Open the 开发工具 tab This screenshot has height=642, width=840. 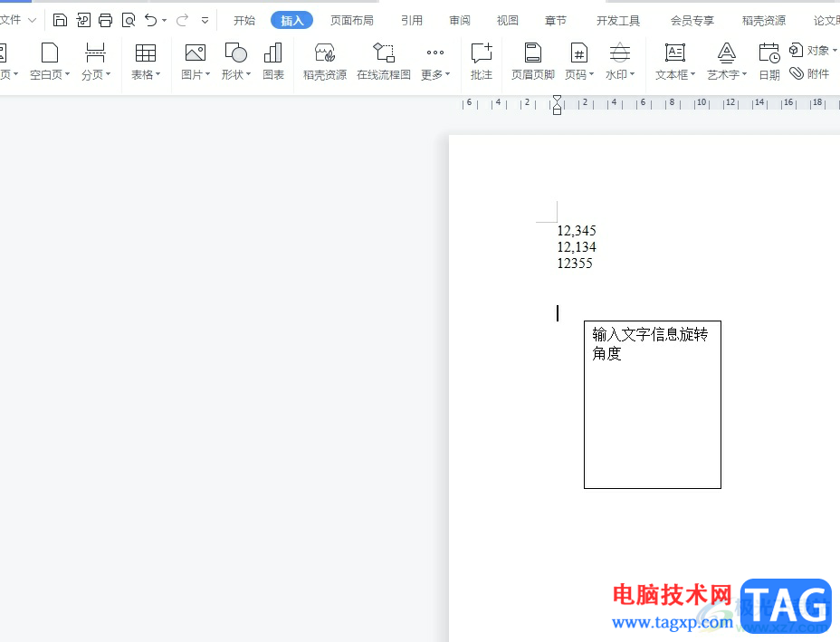click(618, 20)
